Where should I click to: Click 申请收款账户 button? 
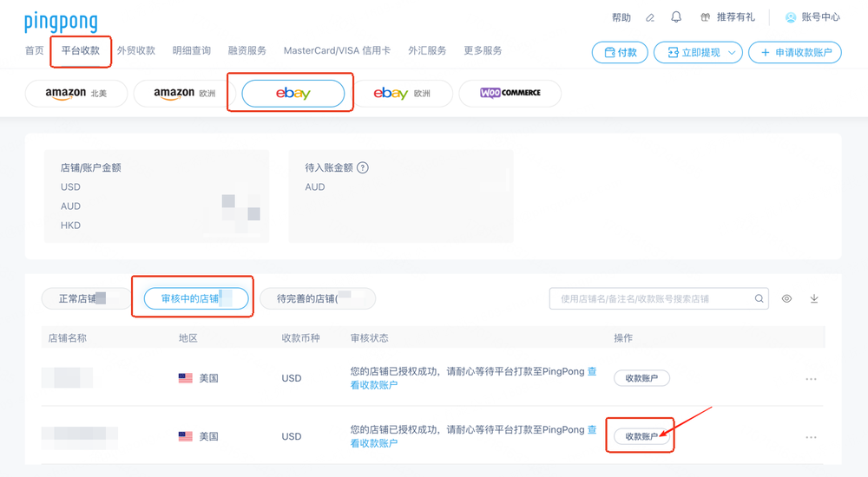pyautogui.click(x=795, y=53)
